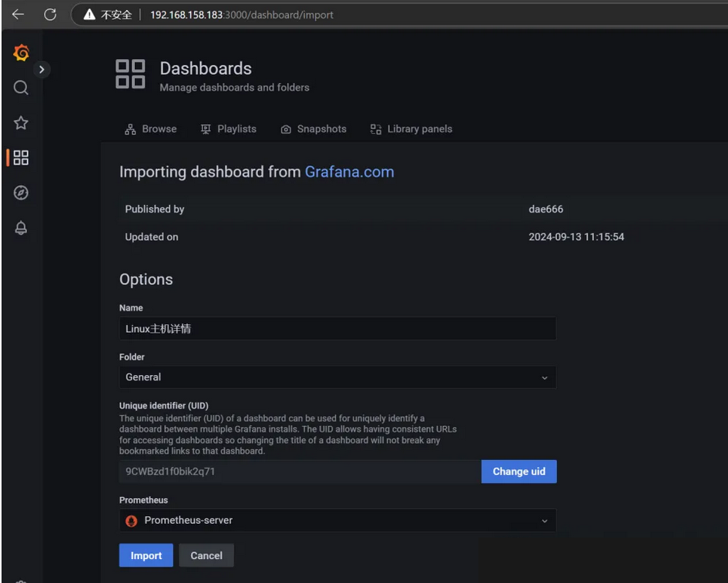Switch to the Browse tab
This screenshot has width=728, height=583.
click(150, 129)
